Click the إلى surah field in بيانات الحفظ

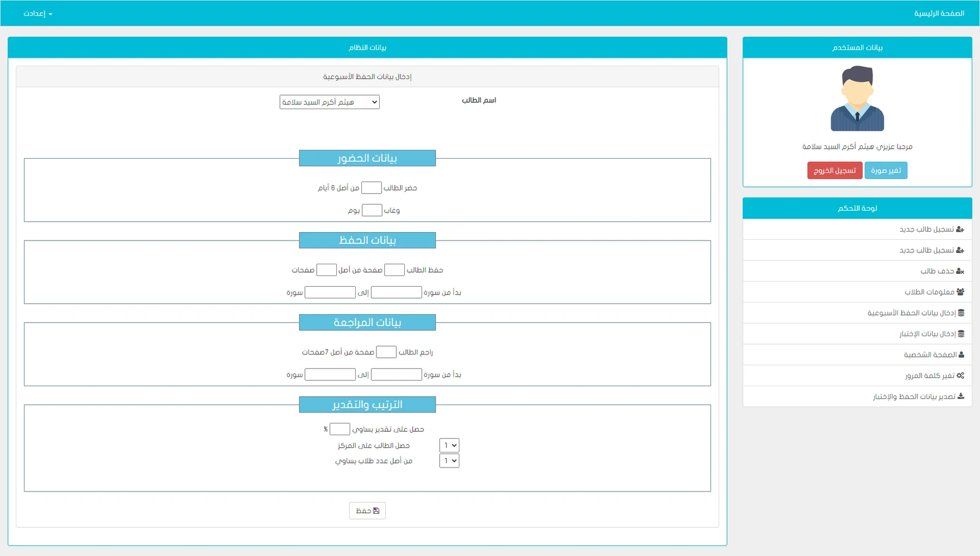tap(330, 292)
